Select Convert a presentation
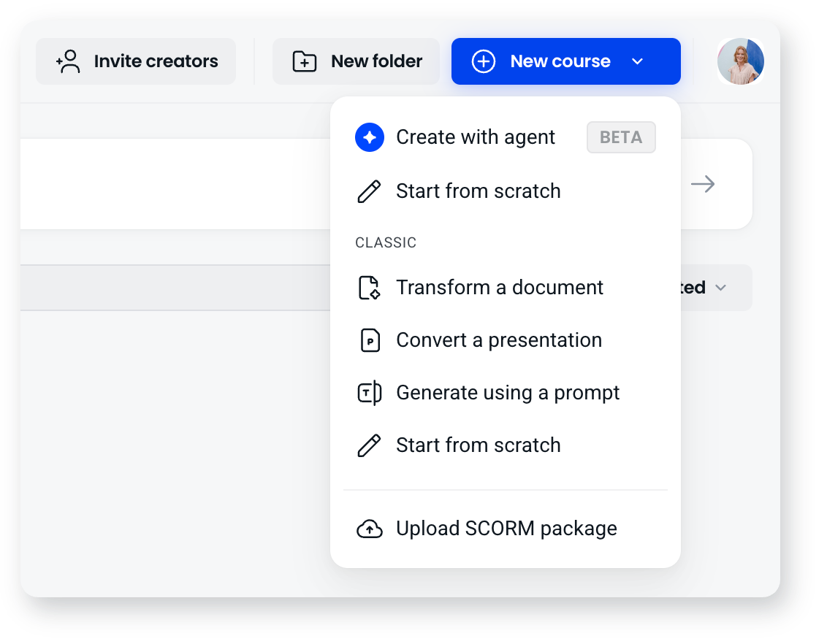This screenshot has width=827, height=644. 499,340
